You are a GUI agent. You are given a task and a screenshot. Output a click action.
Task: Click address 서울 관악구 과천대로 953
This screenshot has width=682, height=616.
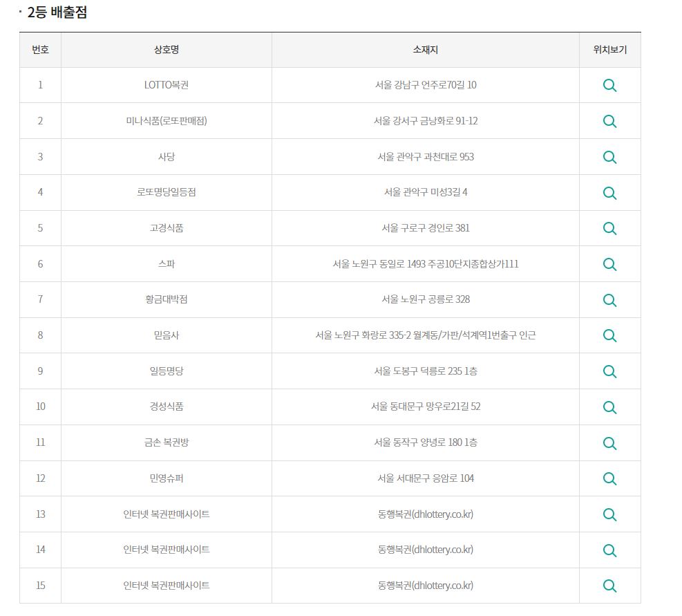[426, 156]
